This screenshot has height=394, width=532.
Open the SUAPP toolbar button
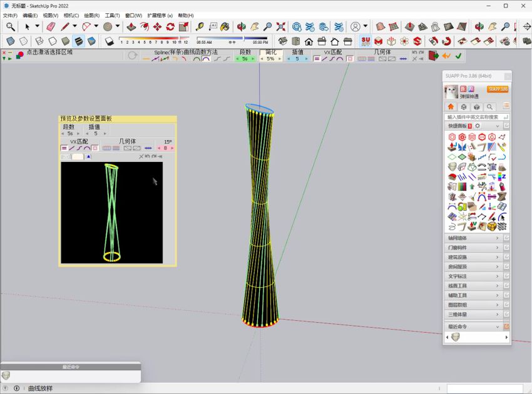pos(366,41)
